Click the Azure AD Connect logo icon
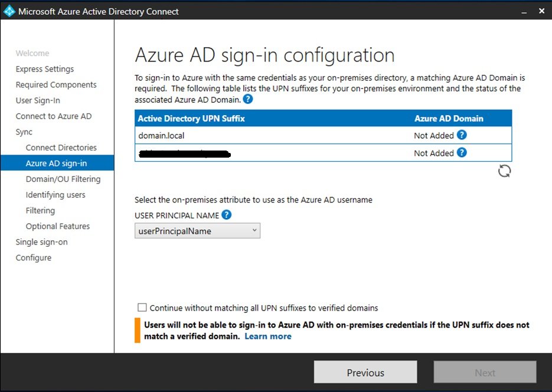Screen dimensions: 552x392 click(x=9, y=11)
